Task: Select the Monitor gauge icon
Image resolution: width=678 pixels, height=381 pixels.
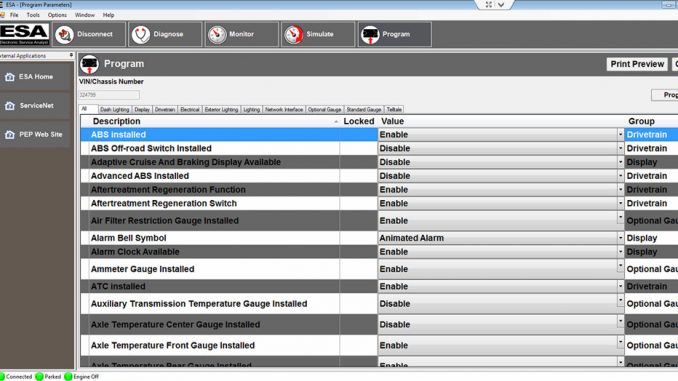Action: (217, 35)
